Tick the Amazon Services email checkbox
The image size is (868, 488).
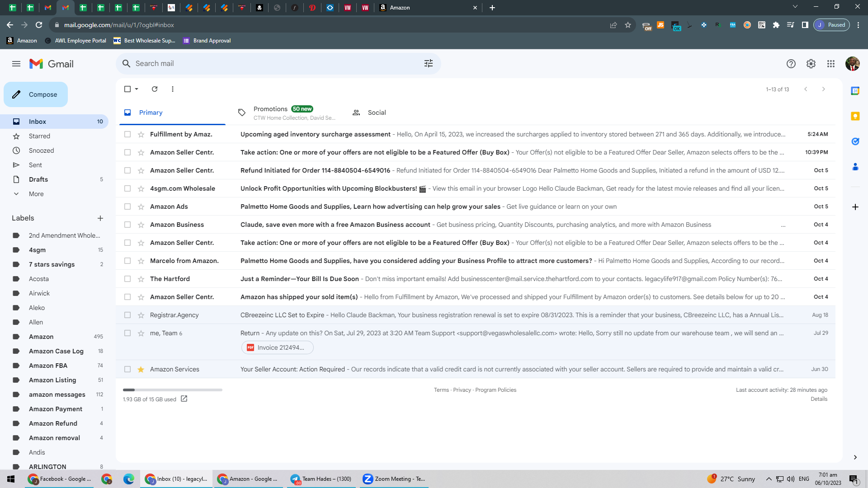pyautogui.click(x=127, y=369)
